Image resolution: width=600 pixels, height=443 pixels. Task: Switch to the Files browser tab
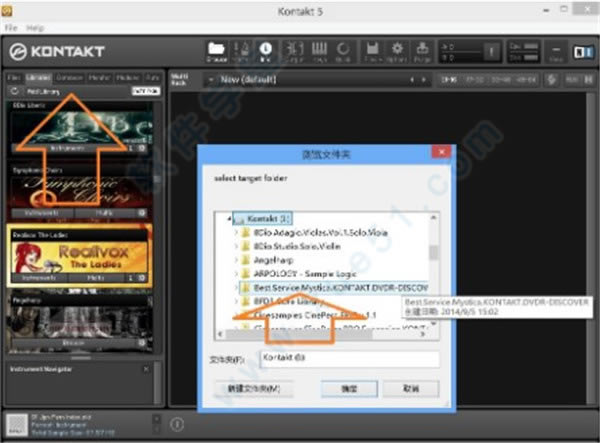(14, 78)
